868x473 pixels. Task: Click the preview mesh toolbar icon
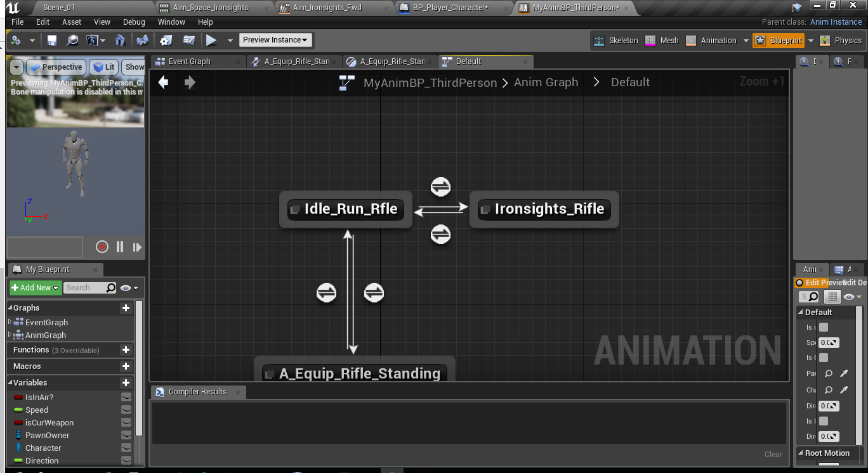tap(93, 41)
